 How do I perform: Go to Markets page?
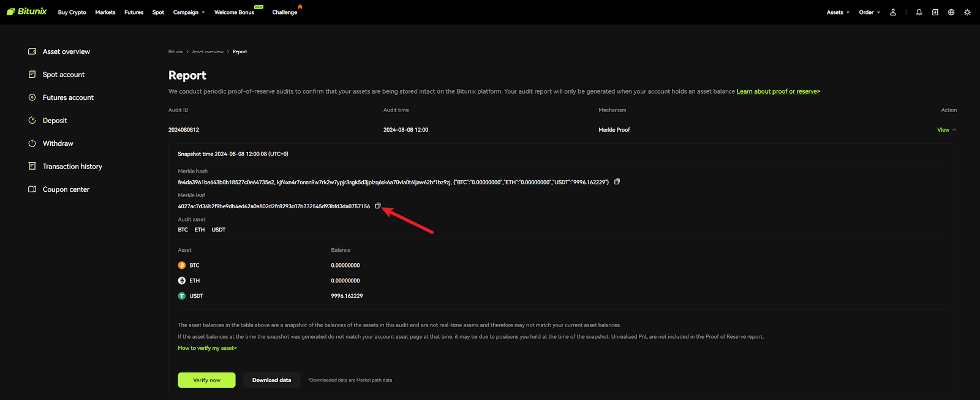105,12
